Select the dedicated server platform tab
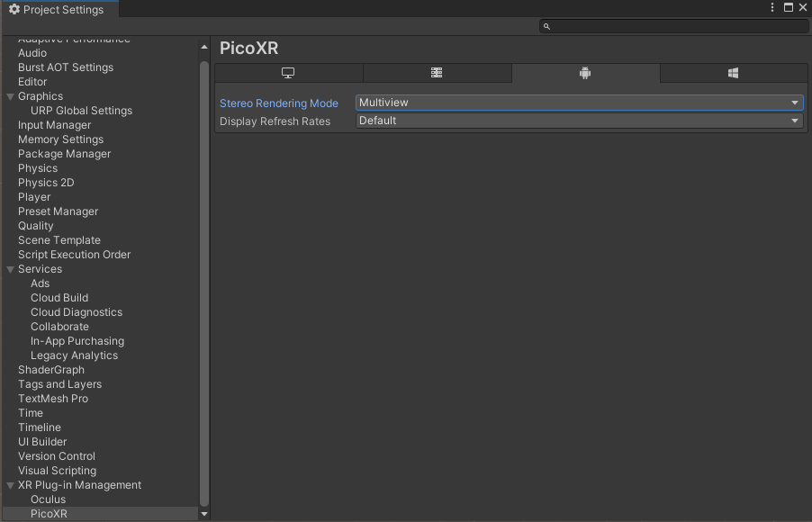Screen dimensions: 812x522 pyautogui.click(x=437, y=74)
